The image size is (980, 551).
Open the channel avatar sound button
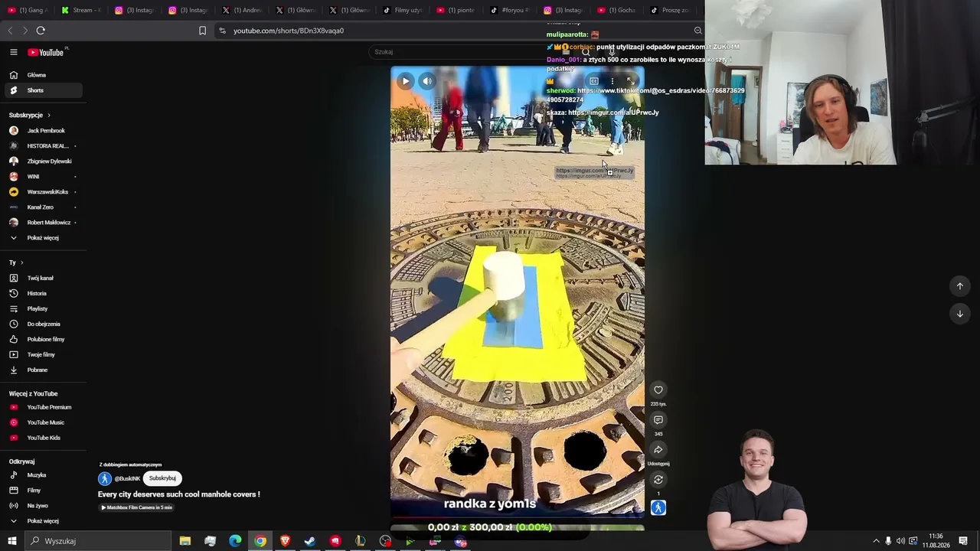(658, 507)
